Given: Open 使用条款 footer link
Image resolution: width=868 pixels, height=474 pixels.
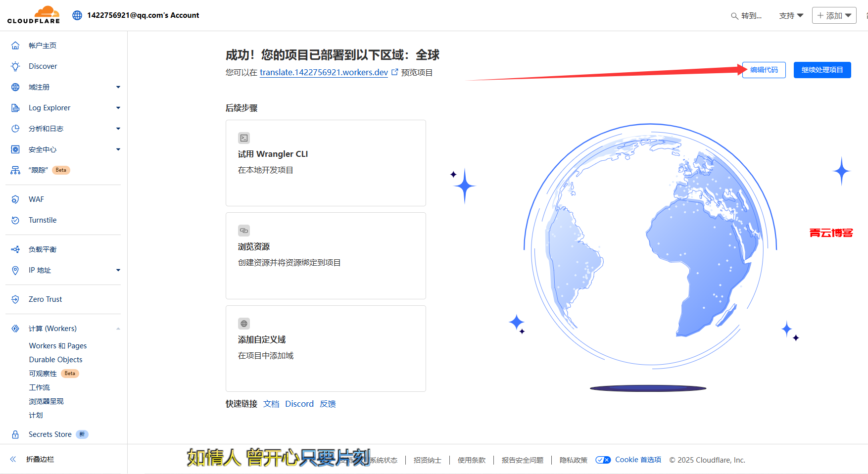Looking at the screenshot, I should pos(472,460).
